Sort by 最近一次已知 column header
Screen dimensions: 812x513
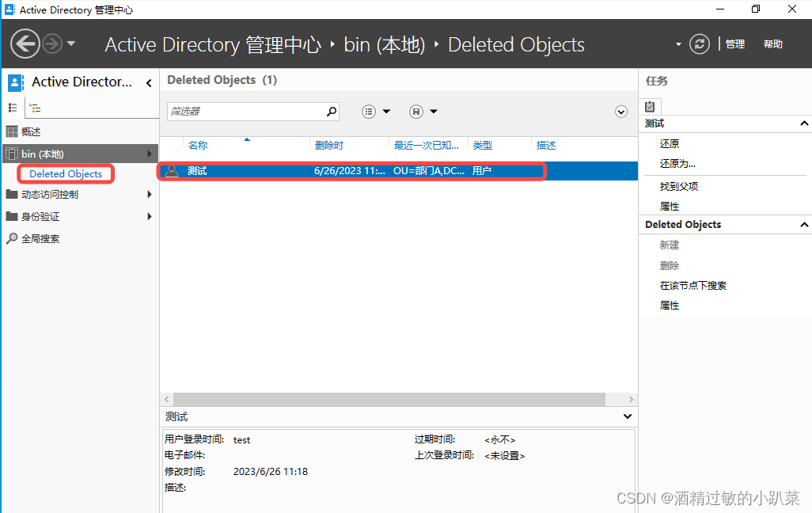coord(428,145)
